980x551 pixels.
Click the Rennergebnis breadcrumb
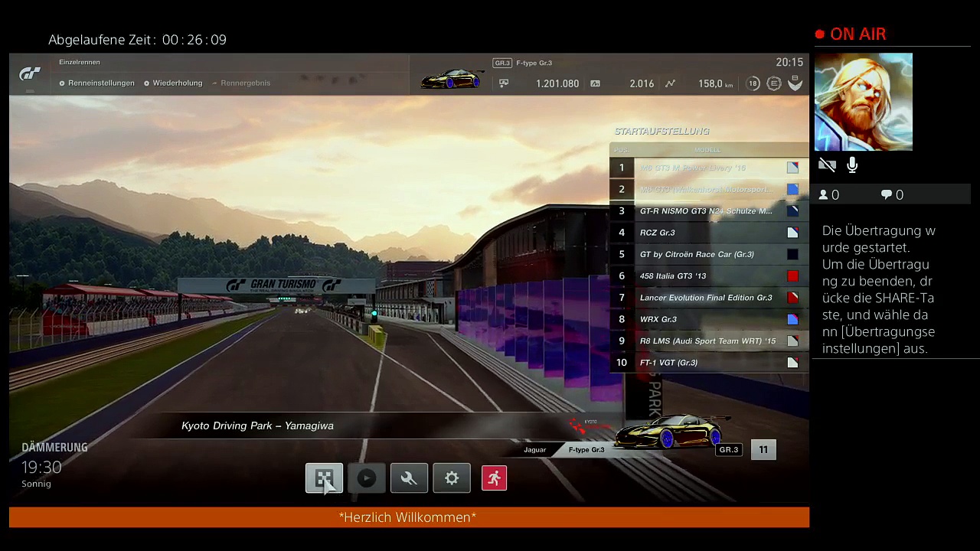point(245,83)
